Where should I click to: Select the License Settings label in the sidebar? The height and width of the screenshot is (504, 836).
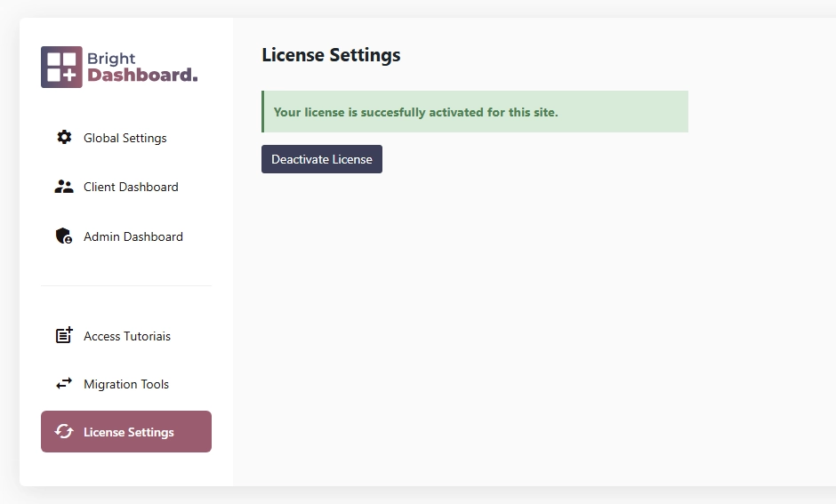129,432
